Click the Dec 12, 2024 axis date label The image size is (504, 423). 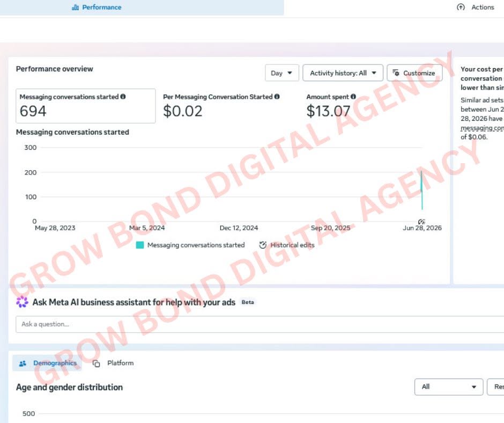tap(239, 228)
